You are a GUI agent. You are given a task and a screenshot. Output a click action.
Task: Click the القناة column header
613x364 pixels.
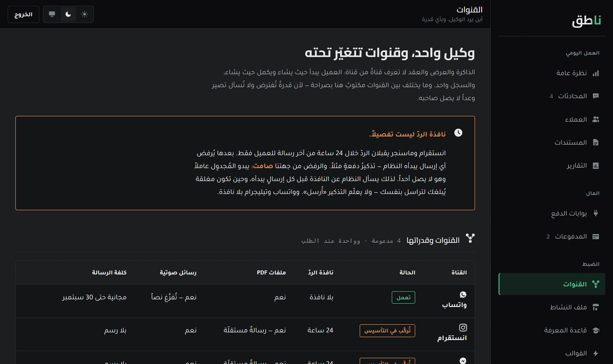(459, 273)
